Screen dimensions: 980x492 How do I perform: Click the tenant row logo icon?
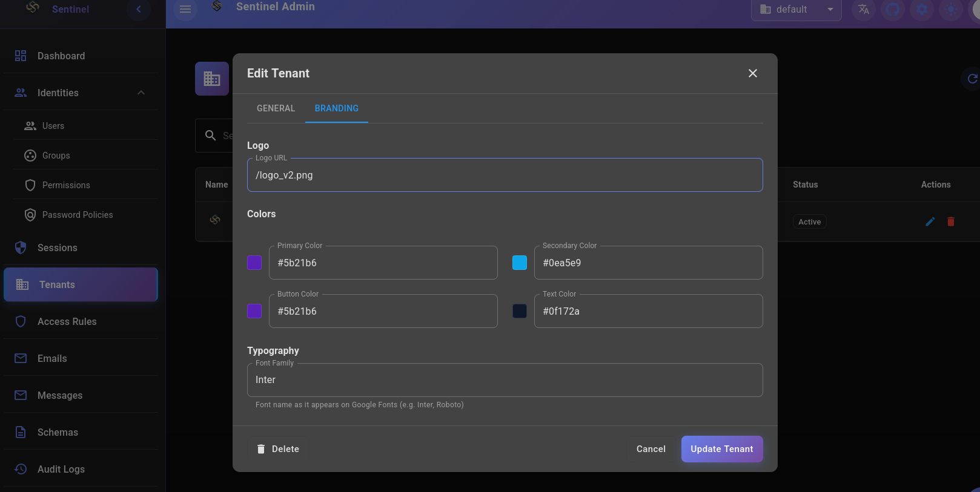click(x=215, y=220)
